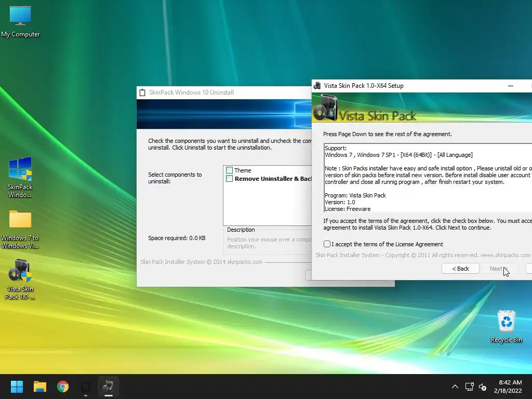Click the Vista Skin Pack logo in the setup banner
This screenshot has height=399, width=532.
coord(326,108)
